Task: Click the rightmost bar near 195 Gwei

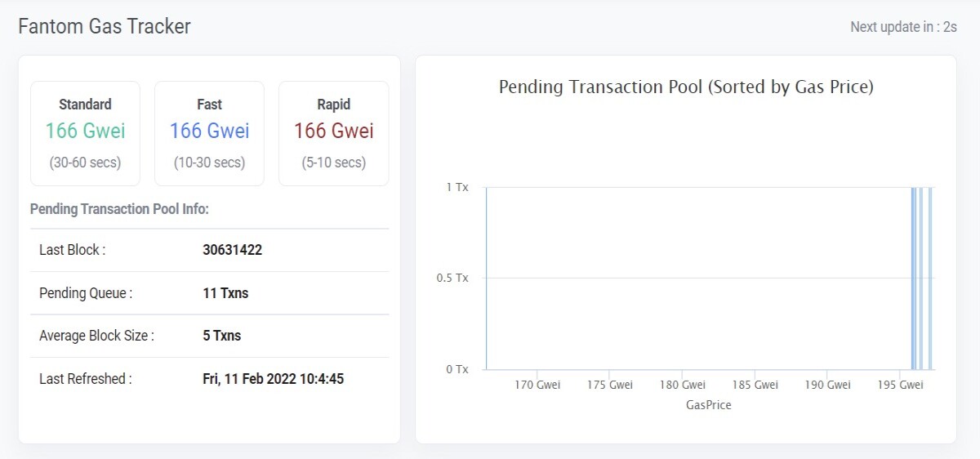Action: [x=930, y=278]
